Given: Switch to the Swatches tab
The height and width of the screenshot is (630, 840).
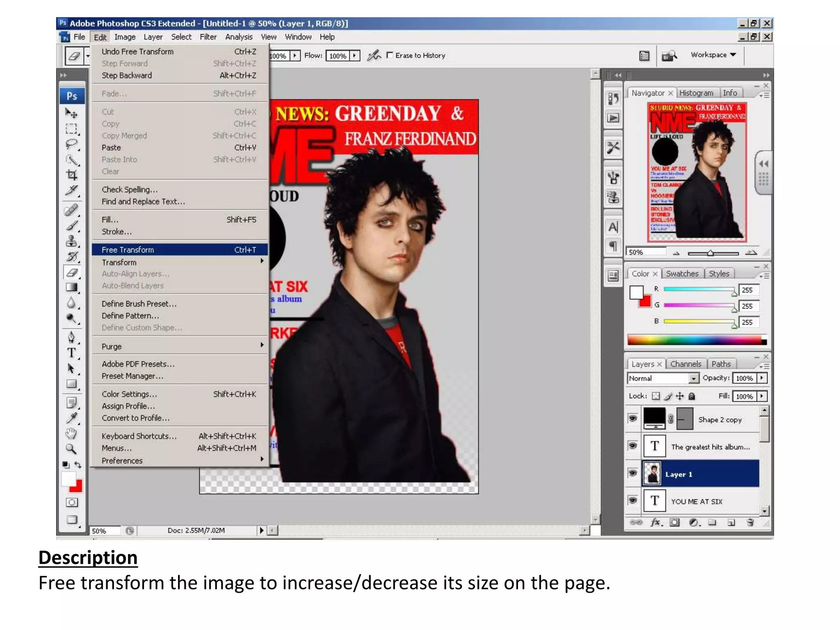Looking at the screenshot, I should 682,274.
